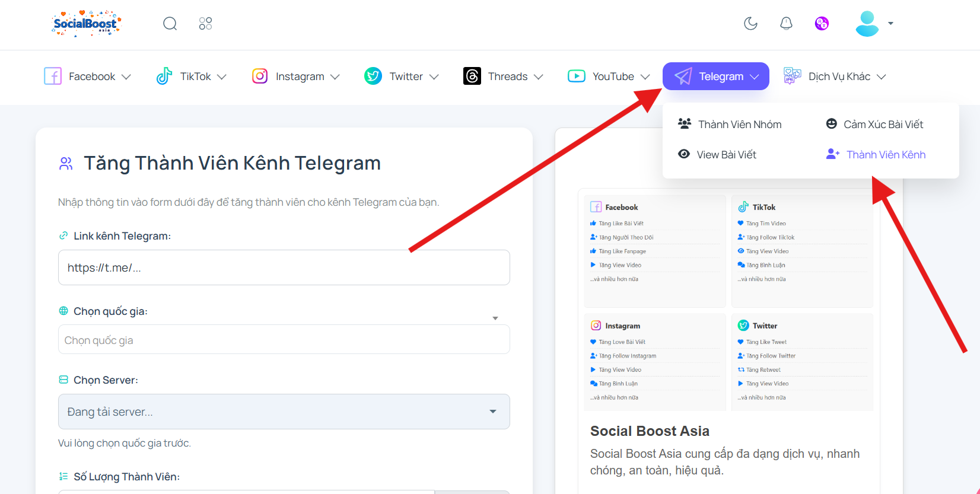
Task: Click the Instagram card in preview image
Action: (655, 362)
